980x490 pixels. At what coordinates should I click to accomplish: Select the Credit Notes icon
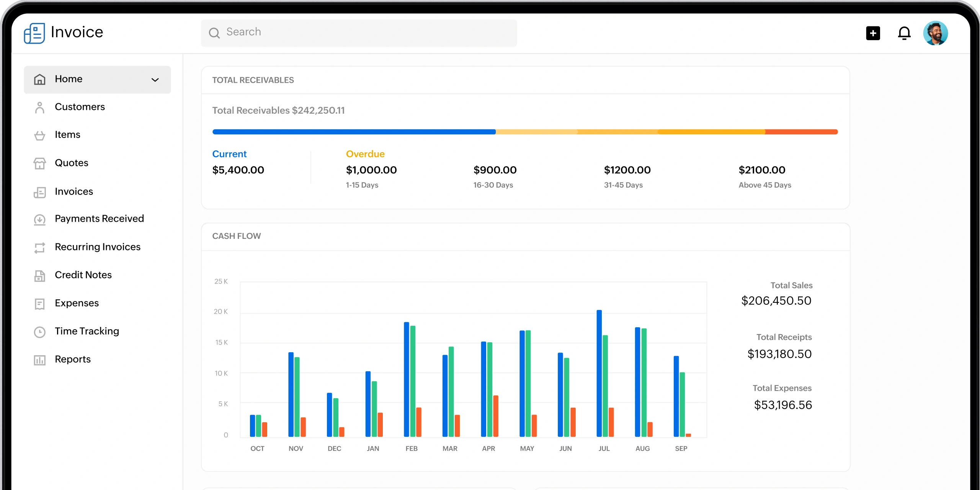[x=40, y=275]
